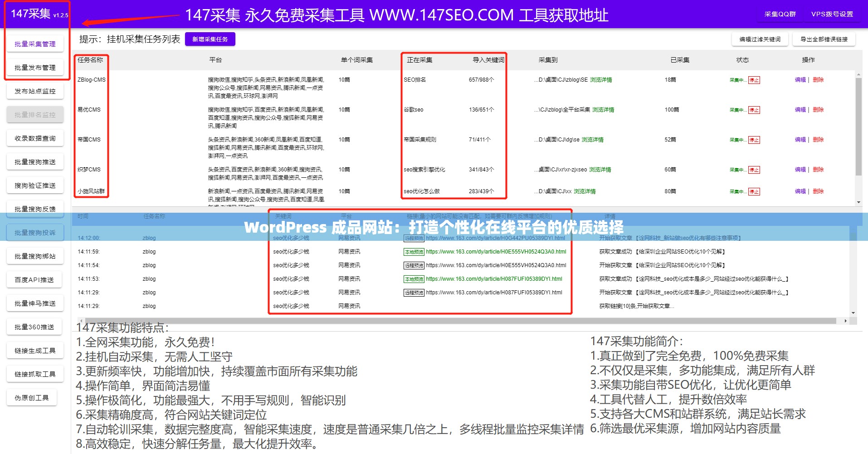This screenshot has width=868, height=454.
Task: Open 批量发布管理 panel
Action: (35, 67)
